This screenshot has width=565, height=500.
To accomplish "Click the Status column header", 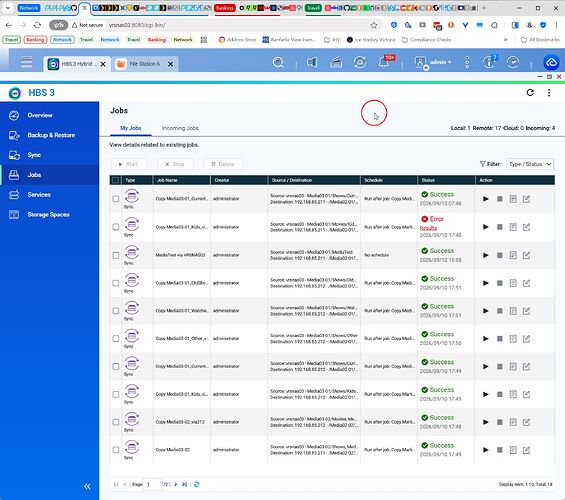I will click(446, 180).
